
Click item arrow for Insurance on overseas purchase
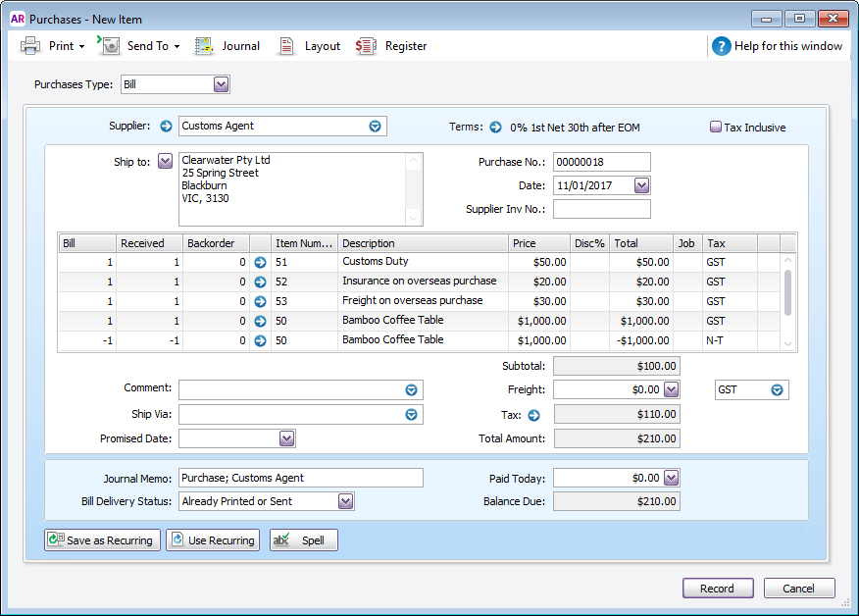260,282
